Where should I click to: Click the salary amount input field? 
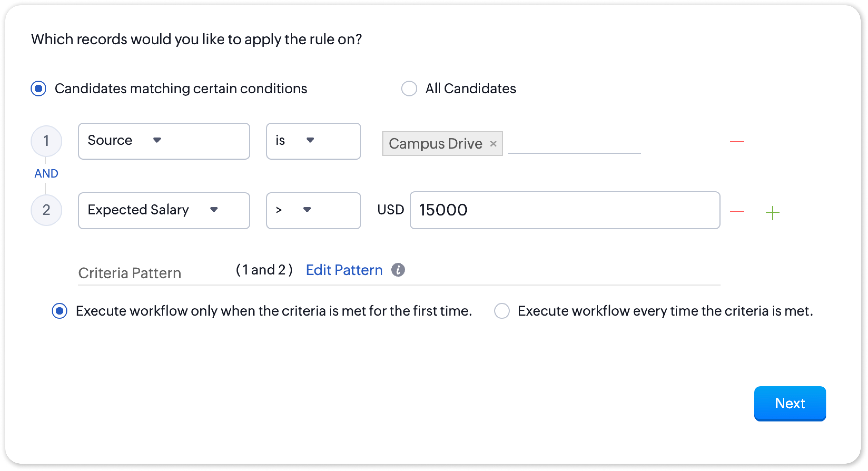pos(565,210)
